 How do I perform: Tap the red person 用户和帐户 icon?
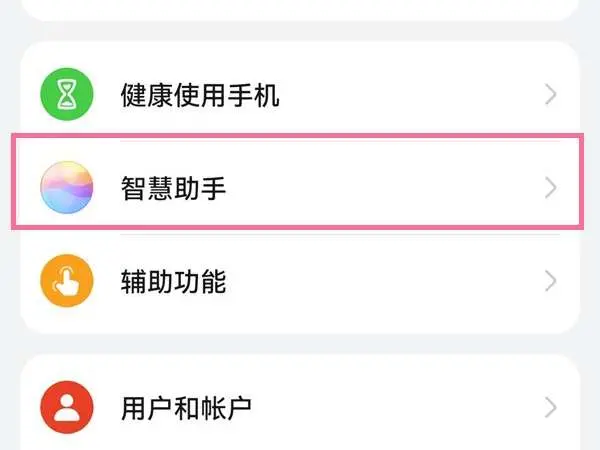coord(66,407)
